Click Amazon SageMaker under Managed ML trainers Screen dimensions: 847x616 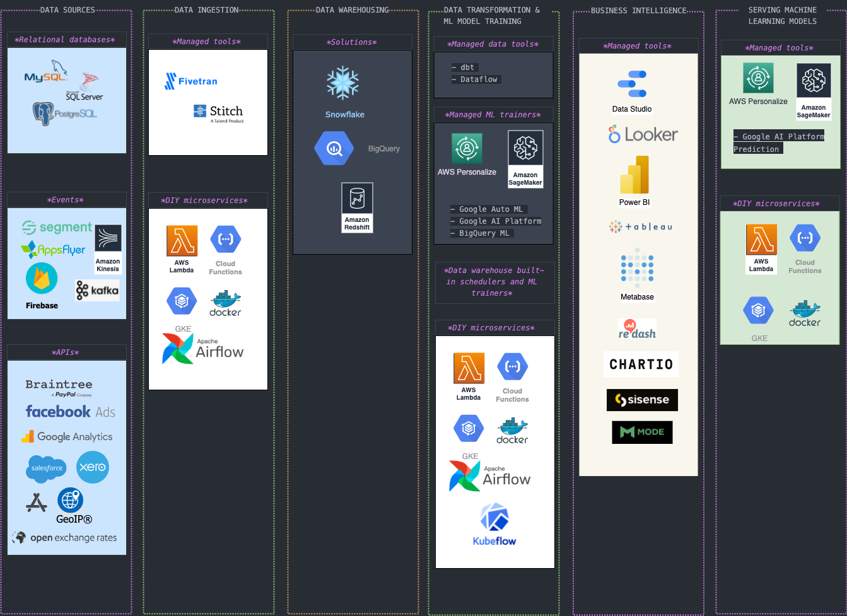[525, 159]
